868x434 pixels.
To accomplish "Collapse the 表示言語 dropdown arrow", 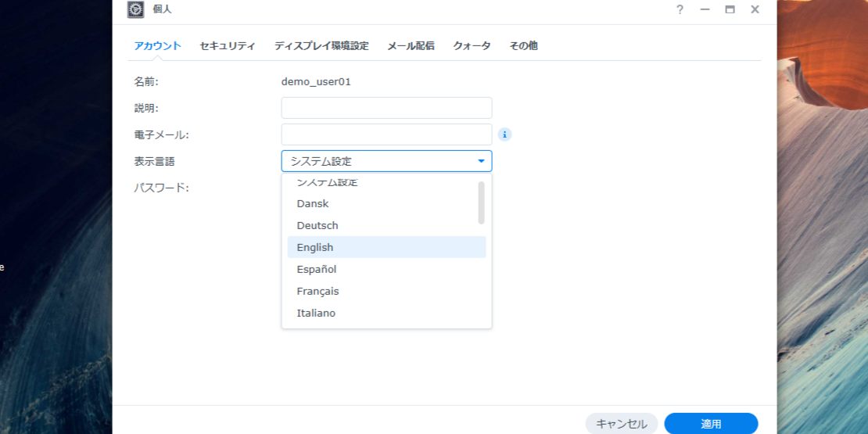I will pos(481,161).
